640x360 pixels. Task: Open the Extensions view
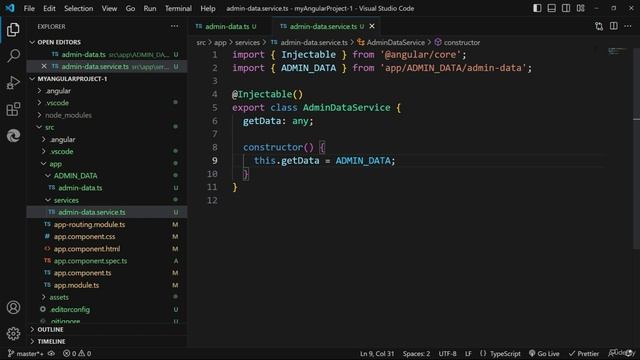13,109
